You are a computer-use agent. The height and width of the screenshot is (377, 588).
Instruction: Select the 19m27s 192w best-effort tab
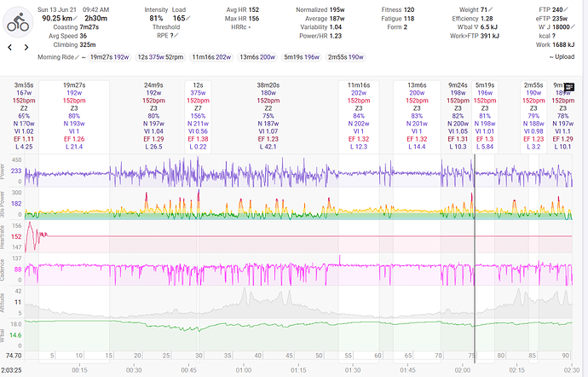tap(108, 56)
